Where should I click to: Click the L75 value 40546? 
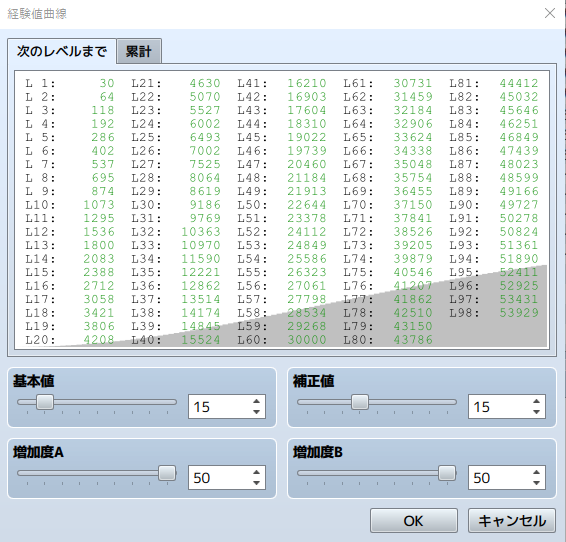413,272
